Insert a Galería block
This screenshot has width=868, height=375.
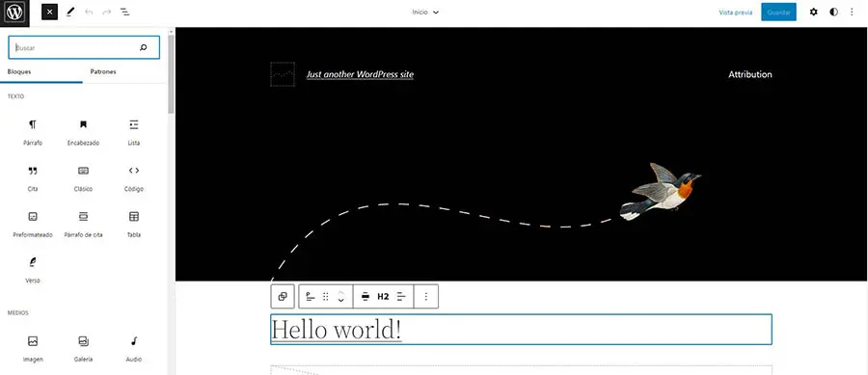[83, 349]
